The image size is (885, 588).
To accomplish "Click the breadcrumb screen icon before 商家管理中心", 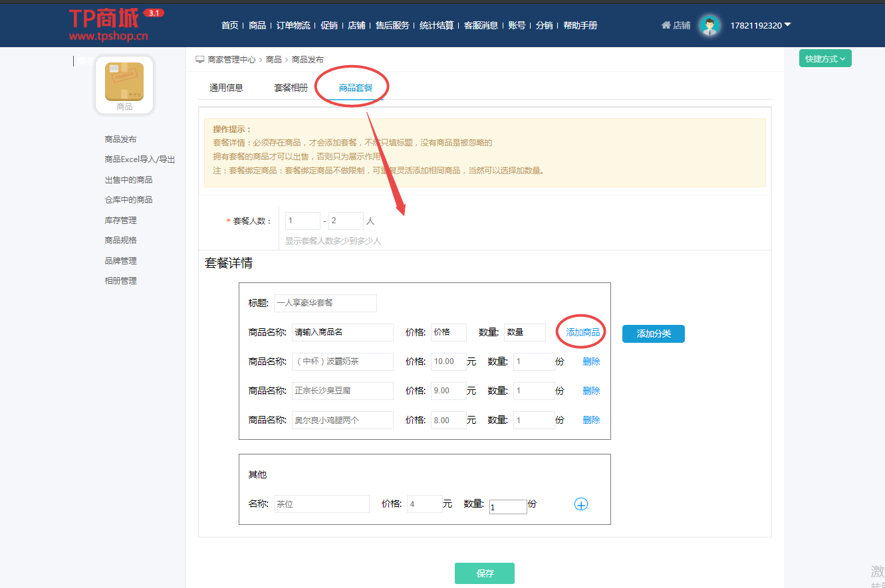I will (199, 58).
